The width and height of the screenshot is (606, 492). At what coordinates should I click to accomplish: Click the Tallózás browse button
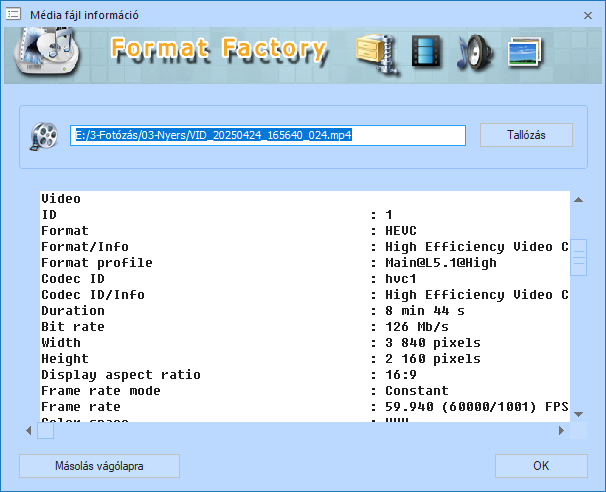526,135
